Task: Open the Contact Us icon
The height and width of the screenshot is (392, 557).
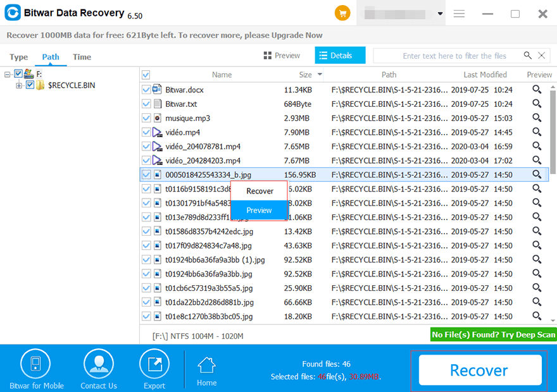Action: click(98, 364)
